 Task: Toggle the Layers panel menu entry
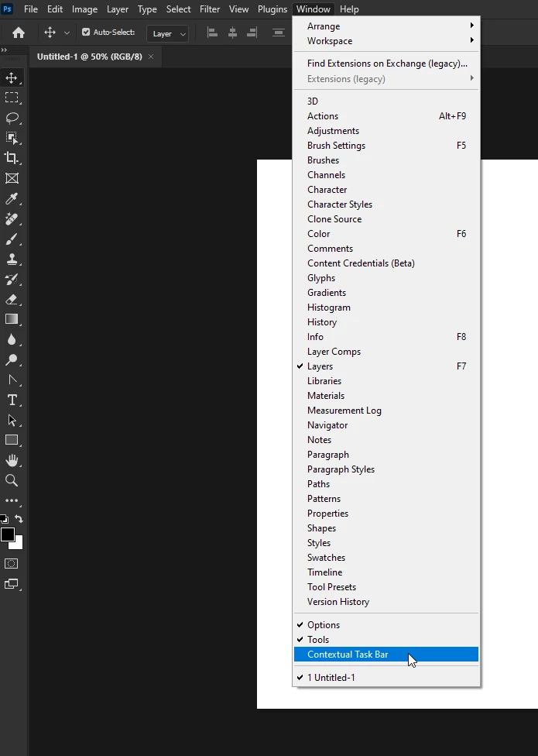coord(387,366)
